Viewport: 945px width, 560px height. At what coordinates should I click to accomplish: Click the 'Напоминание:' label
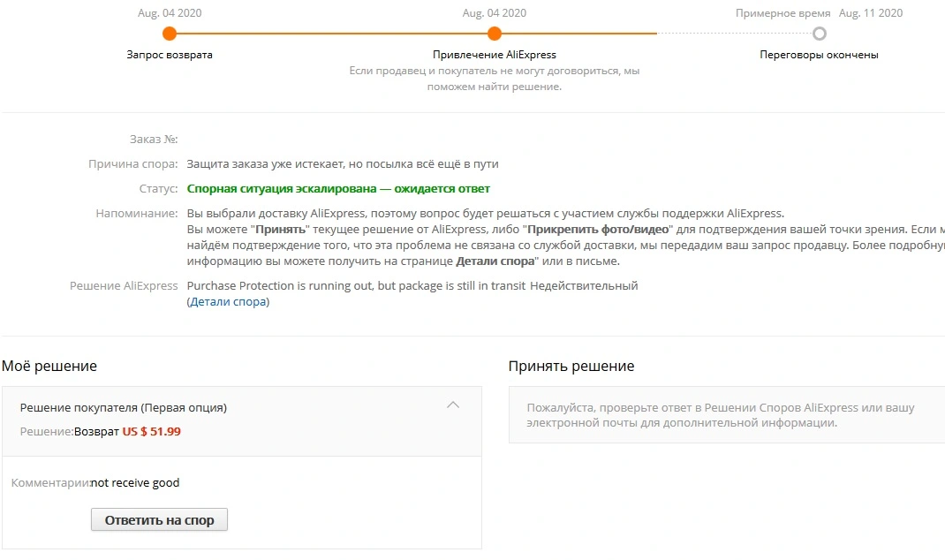click(x=137, y=214)
